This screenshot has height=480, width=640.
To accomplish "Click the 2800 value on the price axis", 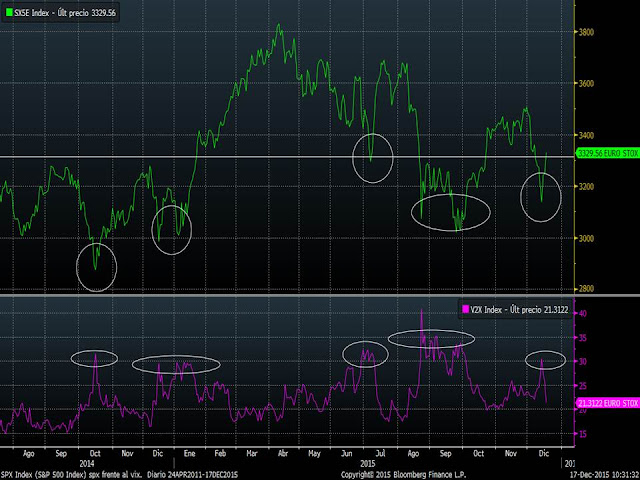I will click(x=587, y=289).
